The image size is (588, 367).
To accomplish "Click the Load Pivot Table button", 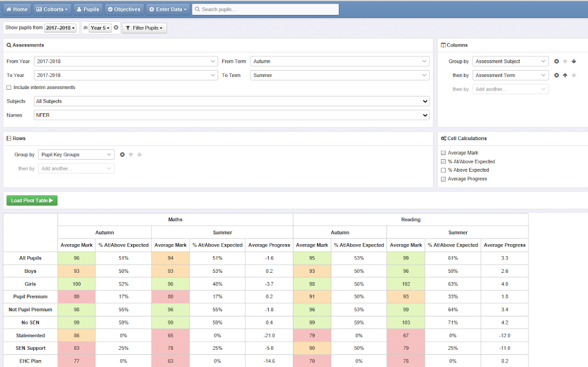I will coord(32,200).
